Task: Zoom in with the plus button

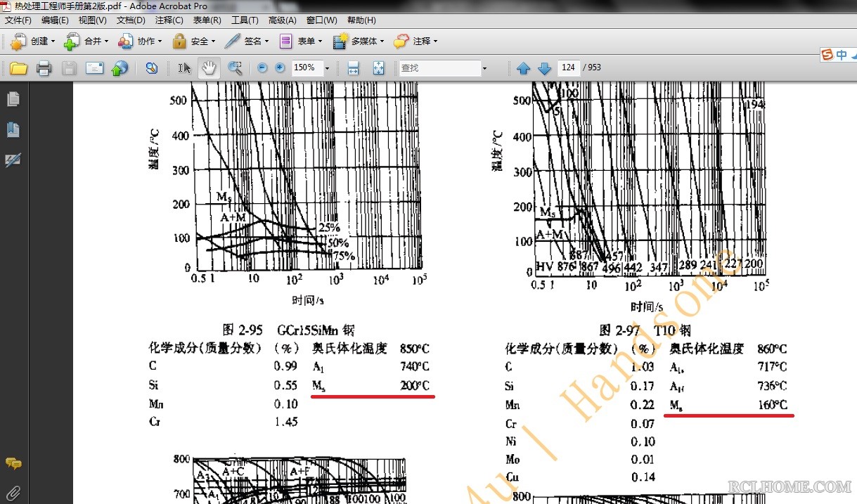Action: (x=280, y=68)
